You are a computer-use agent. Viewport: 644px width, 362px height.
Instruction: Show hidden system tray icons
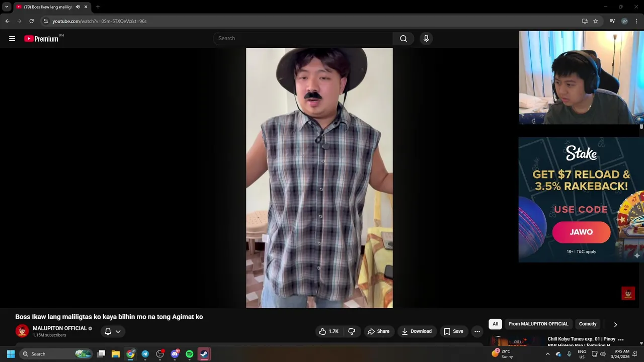pyautogui.click(x=547, y=354)
